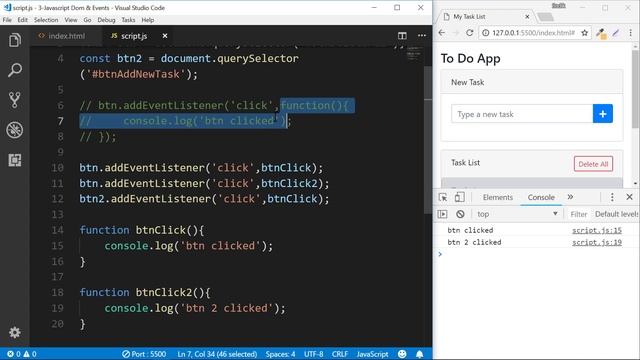
Task: Open the View menu
Action: click(x=71, y=20)
